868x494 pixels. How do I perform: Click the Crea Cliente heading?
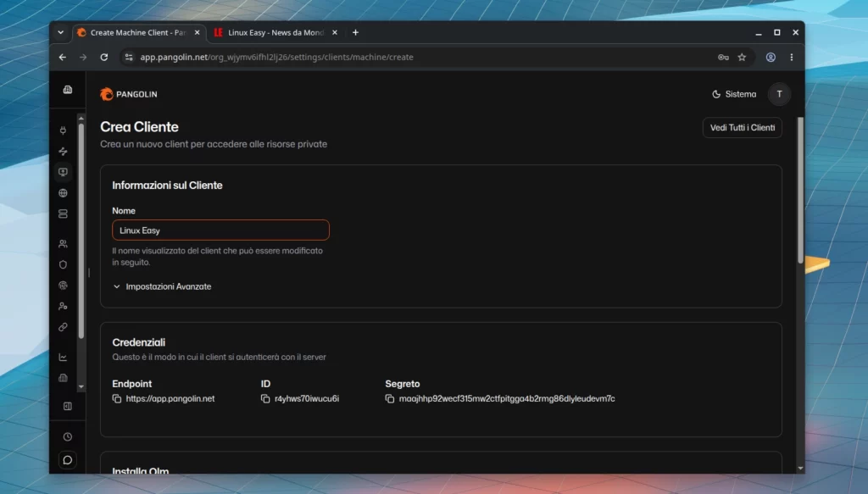click(x=140, y=127)
